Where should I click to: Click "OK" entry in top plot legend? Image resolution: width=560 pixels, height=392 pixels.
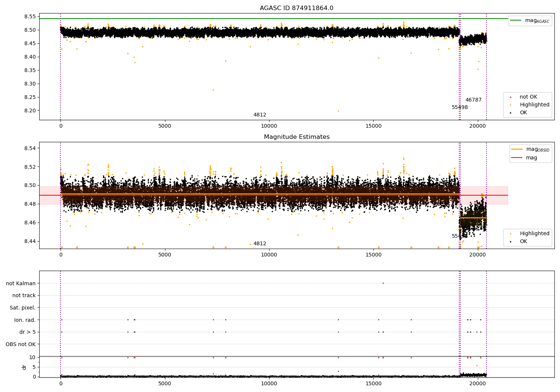523,113
